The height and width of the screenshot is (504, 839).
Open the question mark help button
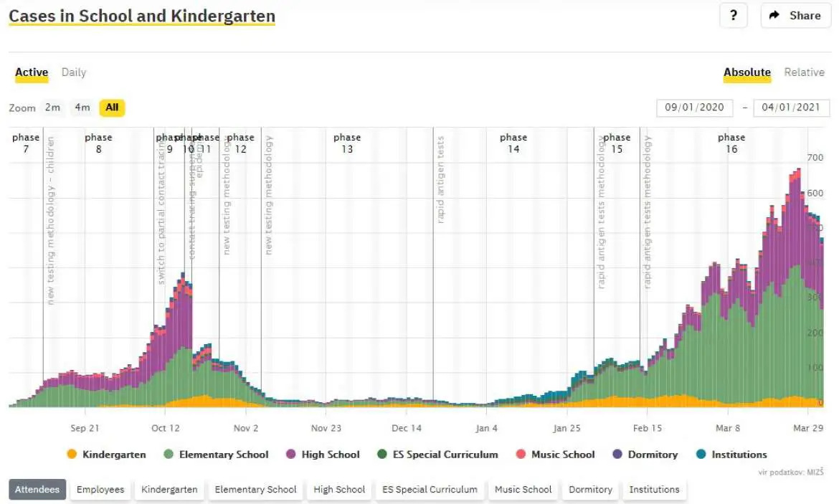click(733, 16)
